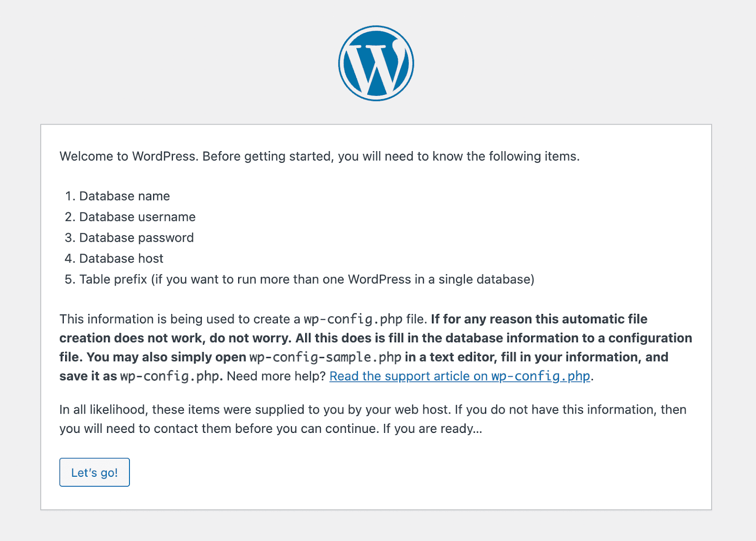Click the blue W emblem above the panel

coord(377,62)
